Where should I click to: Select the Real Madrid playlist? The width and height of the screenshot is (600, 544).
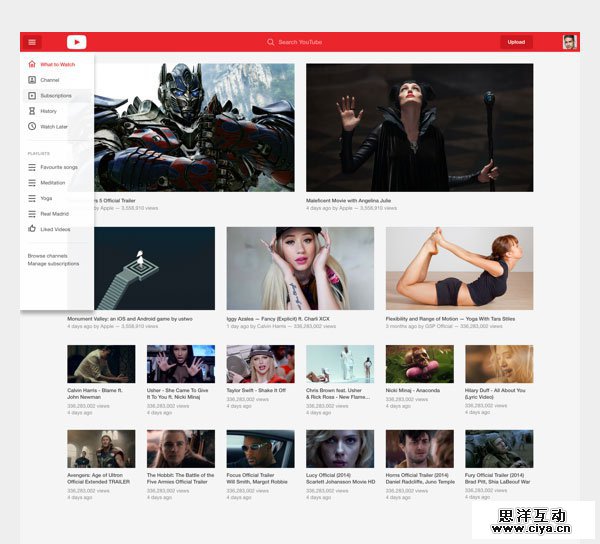[x=53, y=214]
